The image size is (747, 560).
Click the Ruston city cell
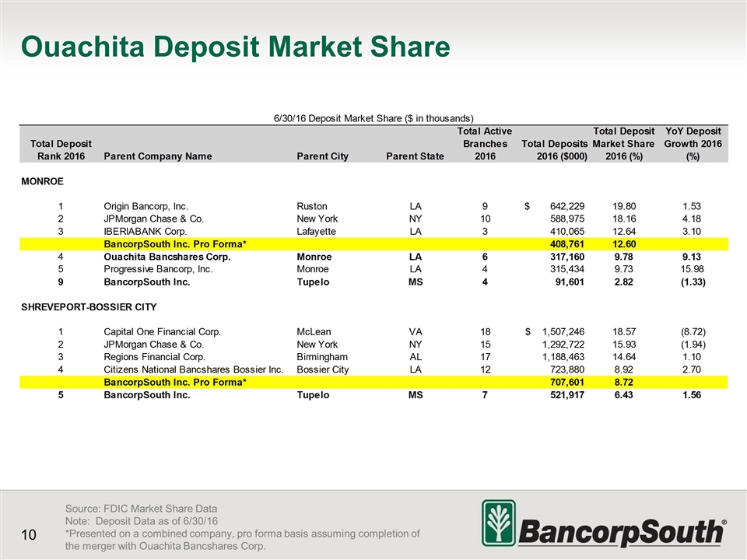[x=312, y=206]
